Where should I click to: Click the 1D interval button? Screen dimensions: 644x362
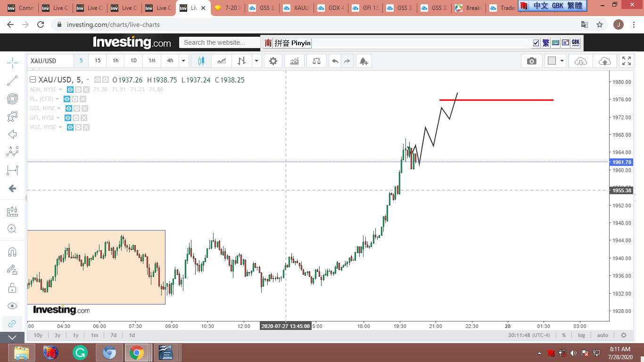click(x=133, y=61)
